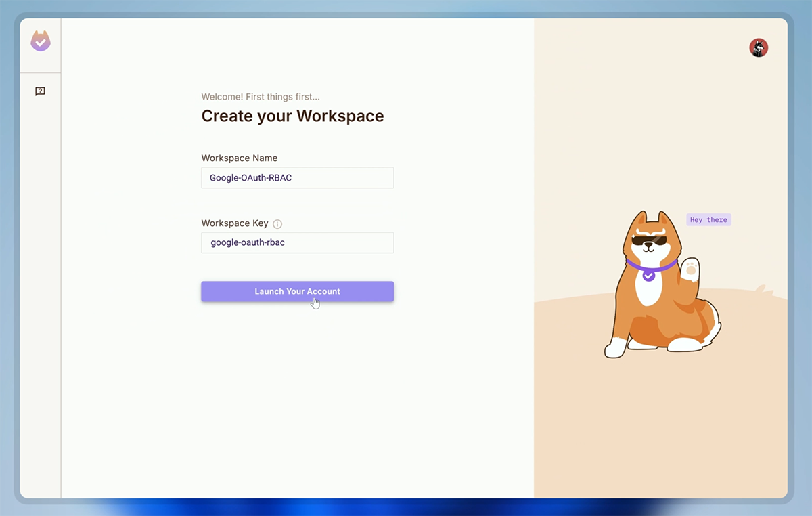Focus the Workspace Name input field
Screen dimensions: 812x516
coord(297,178)
